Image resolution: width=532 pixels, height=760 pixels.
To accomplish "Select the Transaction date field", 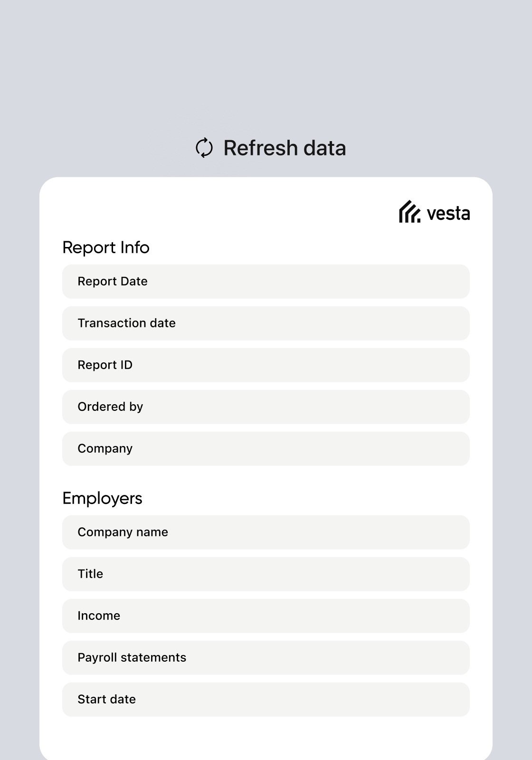I will pos(266,323).
